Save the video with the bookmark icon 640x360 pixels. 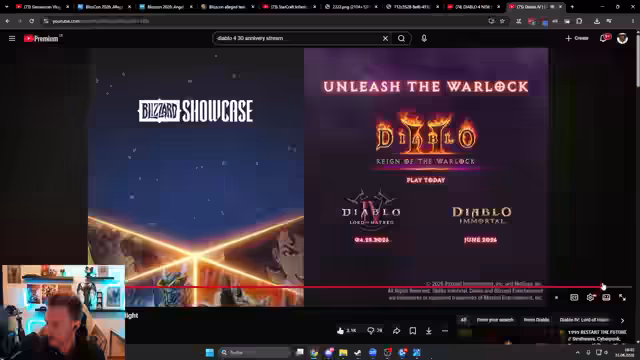click(x=413, y=331)
